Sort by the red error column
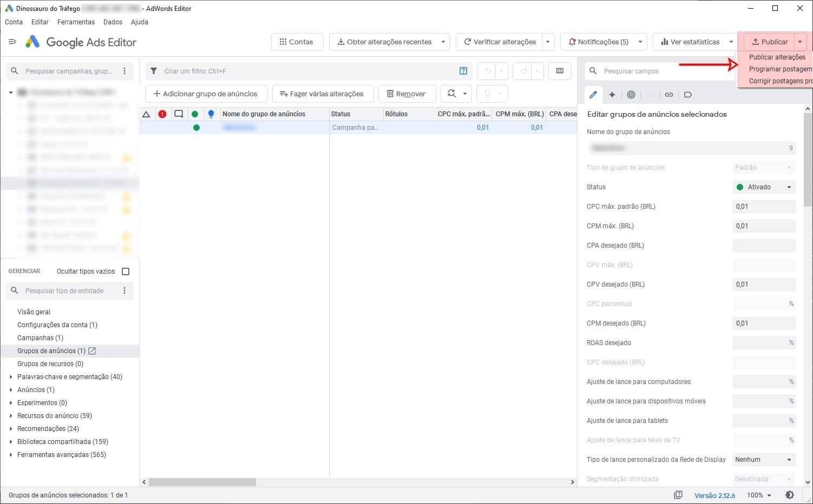 [162, 114]
